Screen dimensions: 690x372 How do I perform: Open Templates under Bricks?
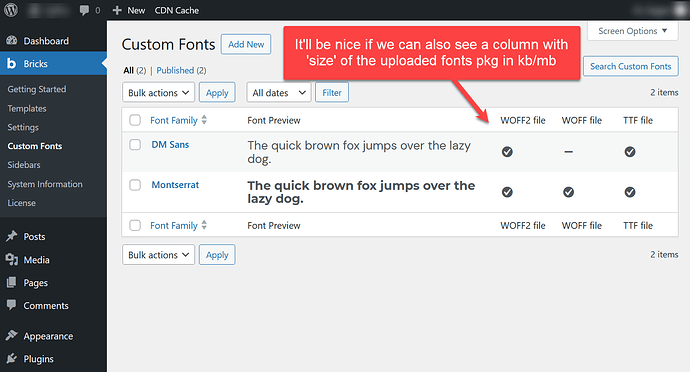(x=27, y=108)
